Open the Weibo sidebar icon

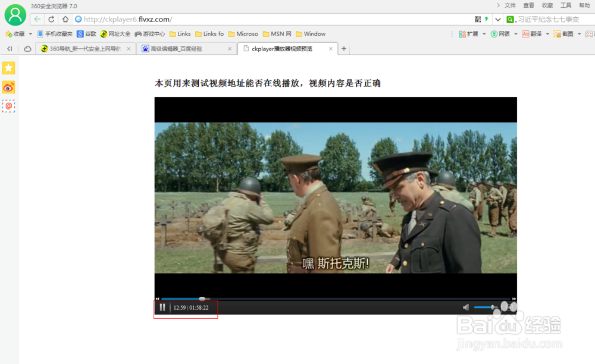point(9,87)
